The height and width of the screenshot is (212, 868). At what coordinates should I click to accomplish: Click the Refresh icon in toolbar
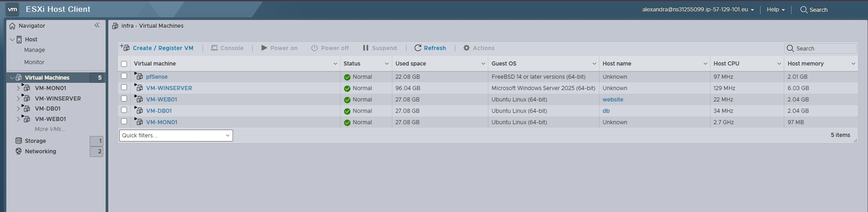coord(417,48)
